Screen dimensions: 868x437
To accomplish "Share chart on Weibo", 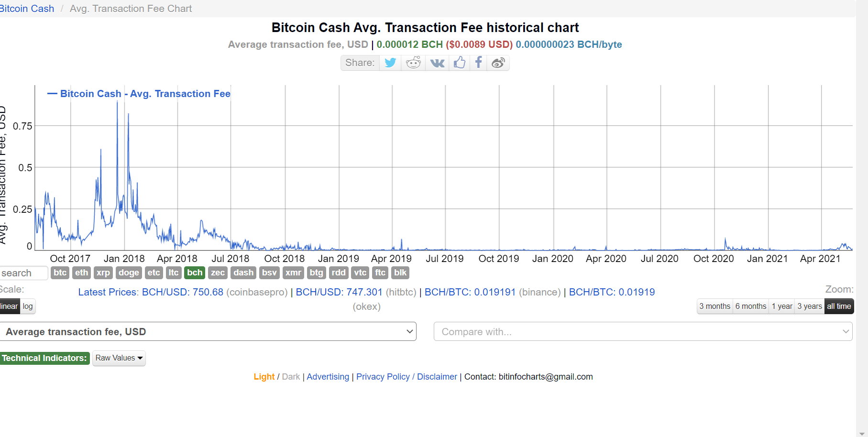I will coord(498,63).
